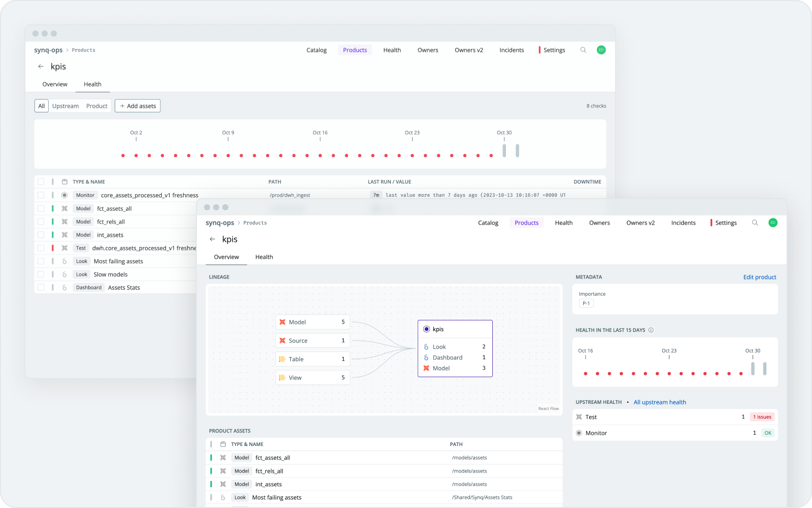Check the select-all checkbox in the table header
This screenshot has height=508, width=812.
(41, 181)
